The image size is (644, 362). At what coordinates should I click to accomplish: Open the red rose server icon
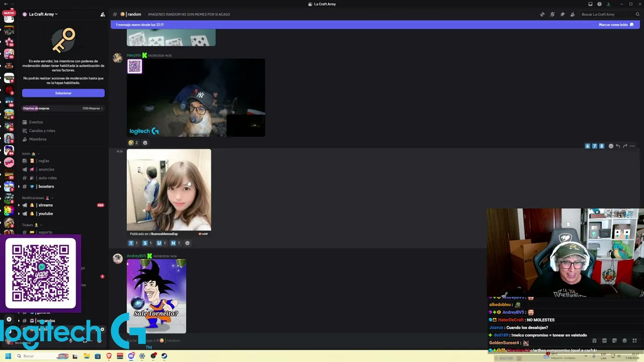coord(9,90)
